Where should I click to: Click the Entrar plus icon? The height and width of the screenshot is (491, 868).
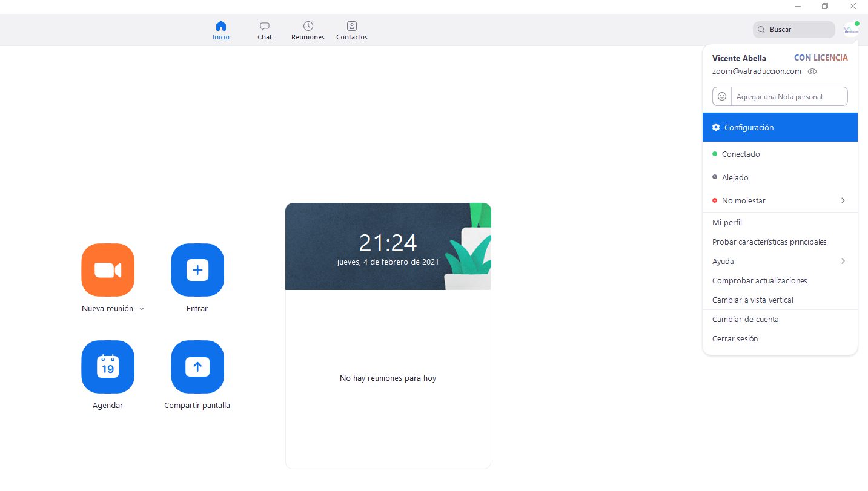197,270
